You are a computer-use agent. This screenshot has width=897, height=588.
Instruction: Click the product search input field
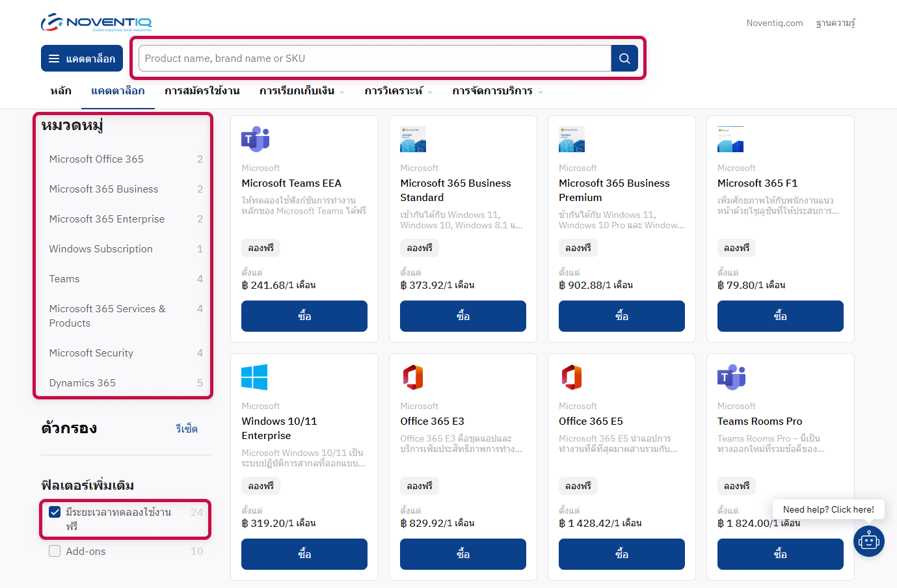[375, 59]
